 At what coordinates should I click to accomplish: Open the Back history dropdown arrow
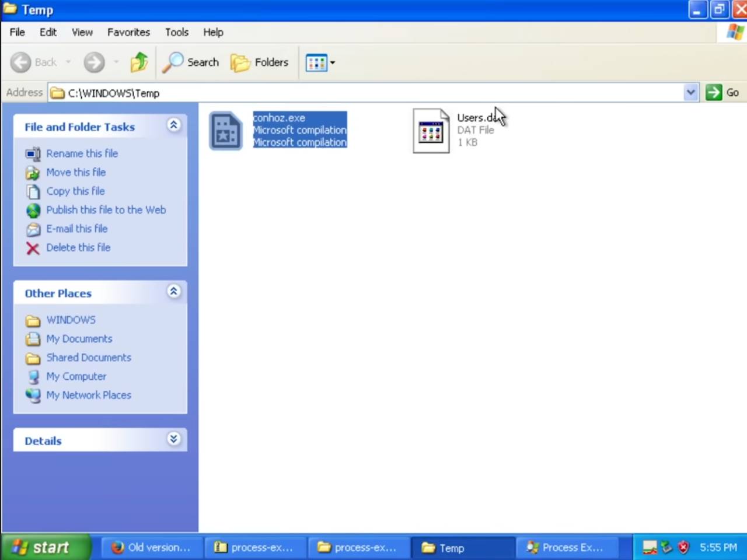(x=68, y=62)
